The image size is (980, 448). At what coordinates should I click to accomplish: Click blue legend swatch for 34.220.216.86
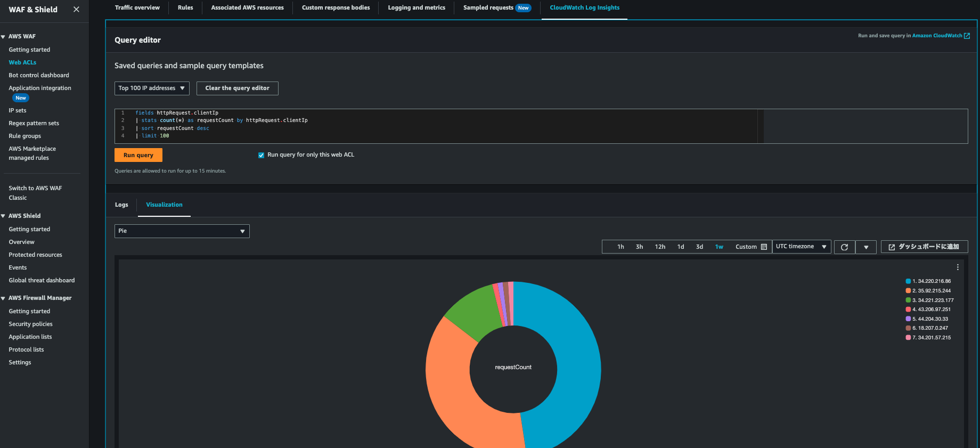[x=908, y=281]
